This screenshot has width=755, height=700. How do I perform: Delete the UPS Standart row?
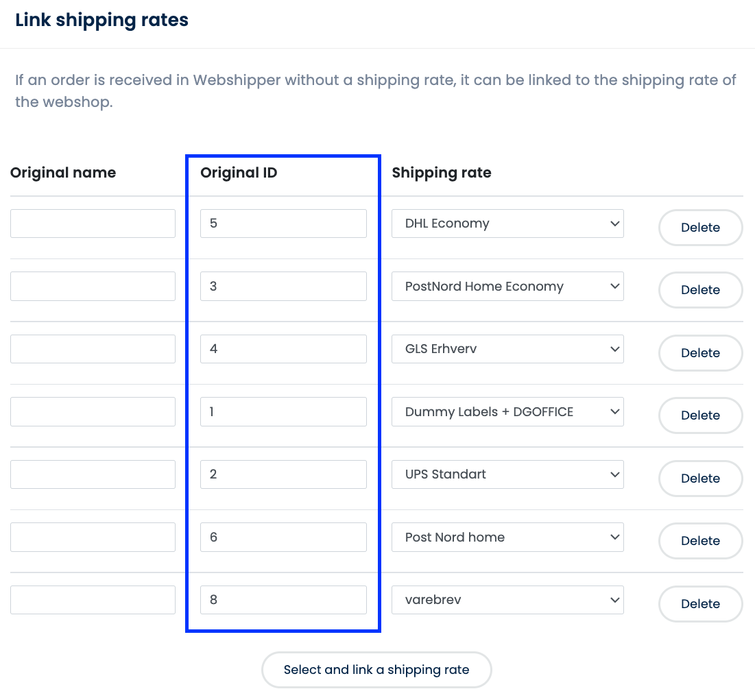(x=701, y=479)
